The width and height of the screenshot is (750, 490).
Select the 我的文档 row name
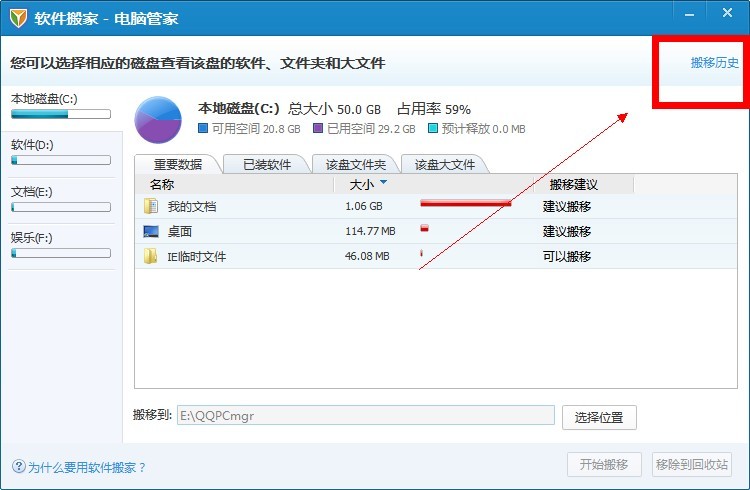pos(192,207)
